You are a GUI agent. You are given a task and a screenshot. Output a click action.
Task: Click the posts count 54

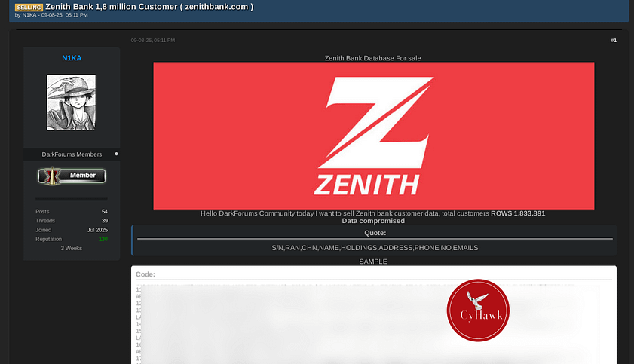click(x=105, y=211)
